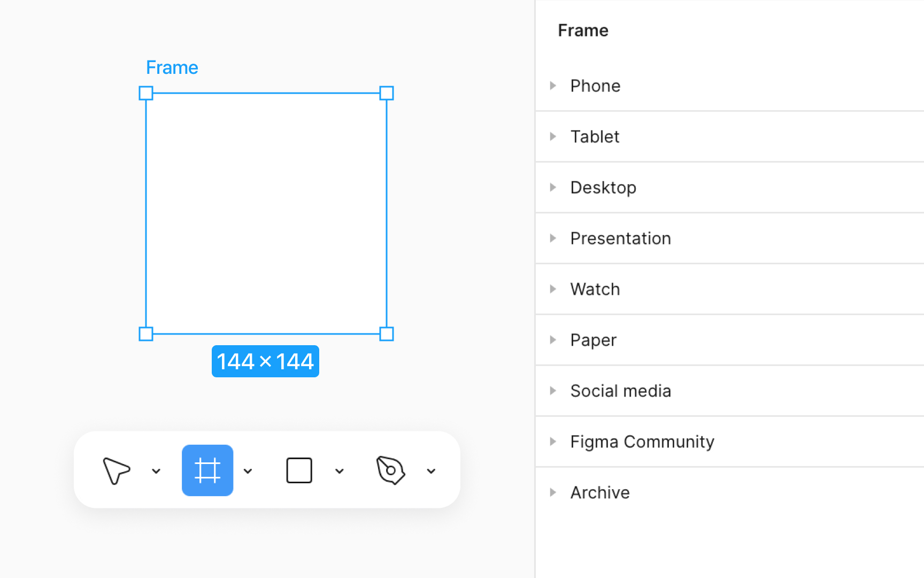Expand the Watch frame presets
The height and width of the screenshot is (578, 924).
point(553,289)
